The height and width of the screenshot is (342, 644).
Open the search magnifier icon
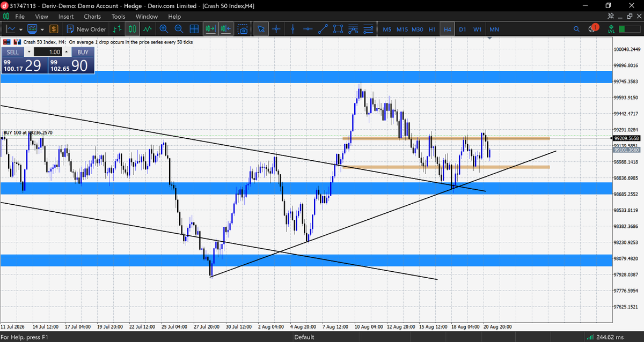click(x=576, y=29)
